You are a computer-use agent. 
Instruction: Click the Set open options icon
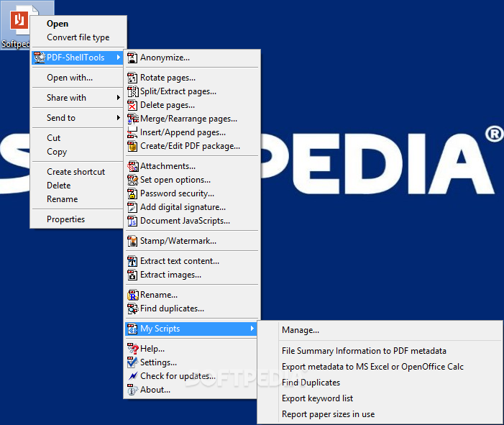133,180
